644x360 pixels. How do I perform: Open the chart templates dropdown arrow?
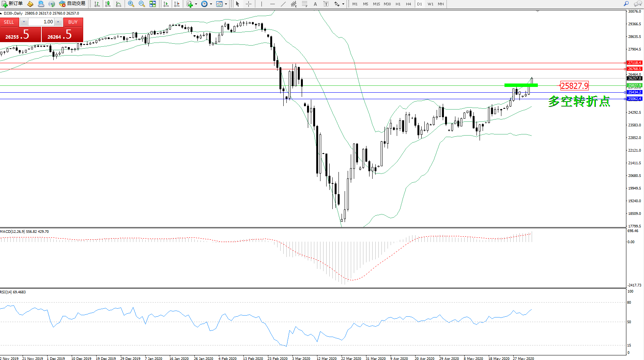pyautogui.click(x=226, y=4)
